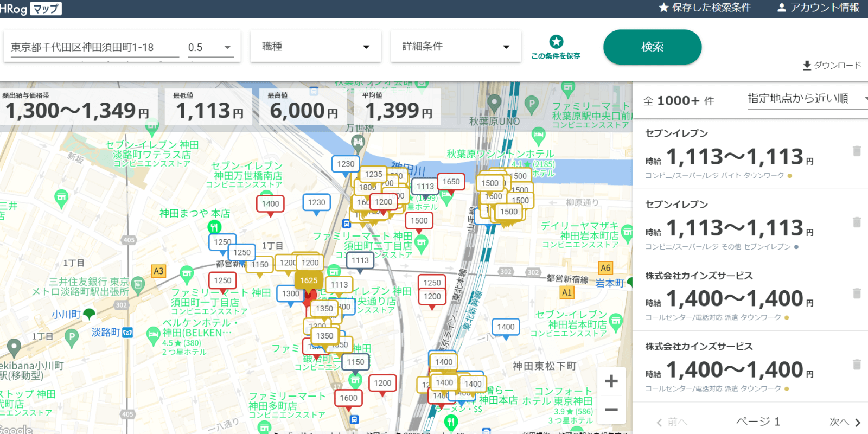Click the red 1500 wage marker
The width and height of the screenshot is (868, 434).
(x=419, y=221)
